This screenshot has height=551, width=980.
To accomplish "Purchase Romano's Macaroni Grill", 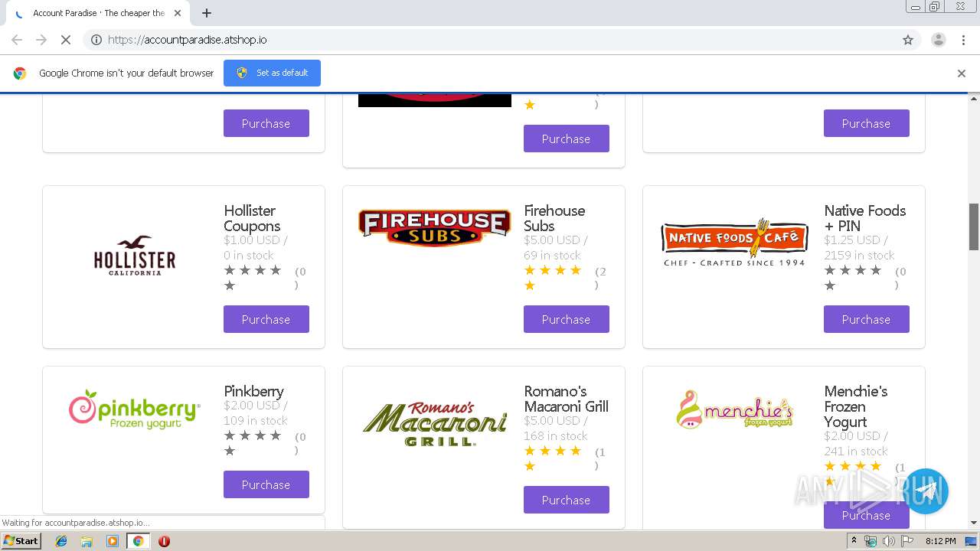I will pyautogui.click(x=566, y=500).
